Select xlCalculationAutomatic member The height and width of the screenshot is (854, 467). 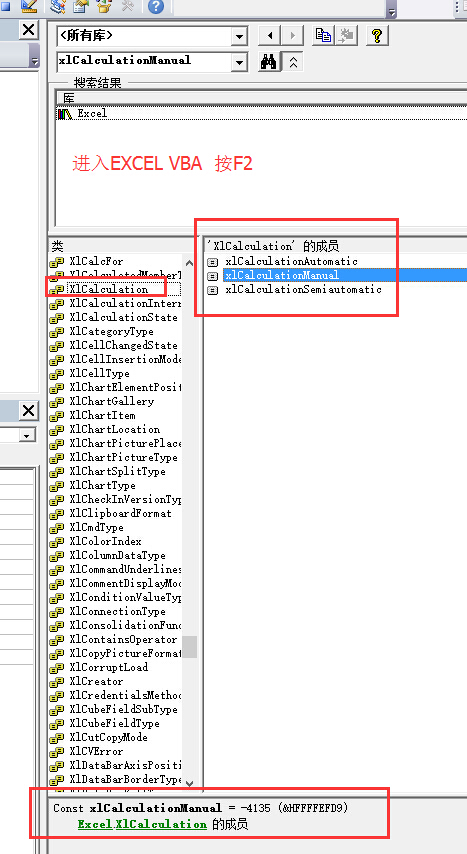[291, 261]
